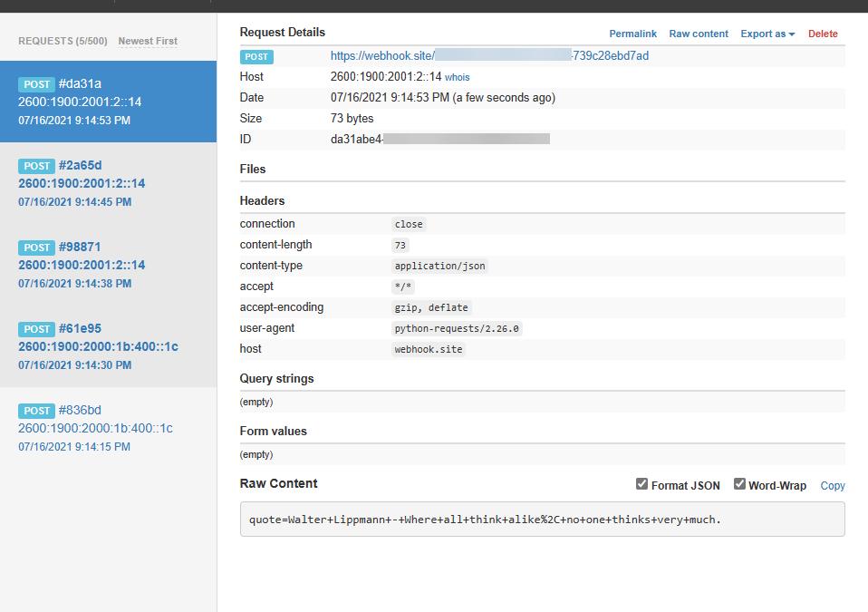
Task: Click the POST badge in Request Details
Action: point(256,56)
